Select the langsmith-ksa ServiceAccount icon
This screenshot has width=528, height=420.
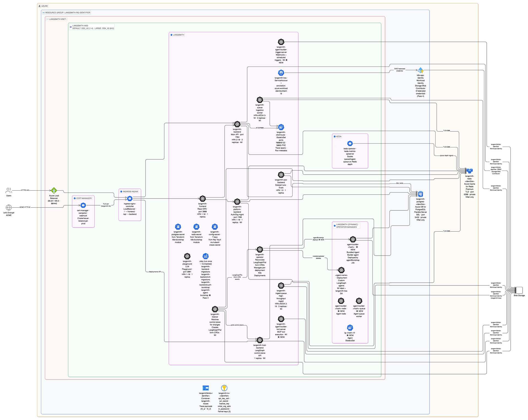click(x=281, y=73)
